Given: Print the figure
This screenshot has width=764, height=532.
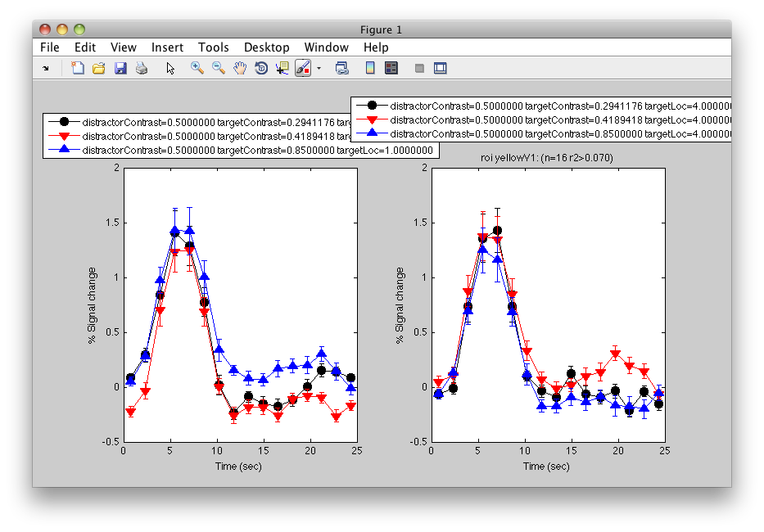Looking at the screenshot, I should (x=141, y=68).
